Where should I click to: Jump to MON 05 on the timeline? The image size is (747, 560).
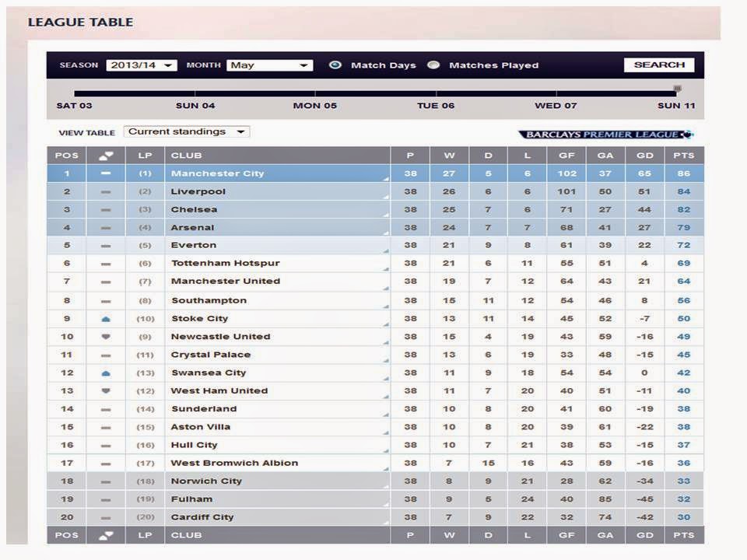point(315,105)
